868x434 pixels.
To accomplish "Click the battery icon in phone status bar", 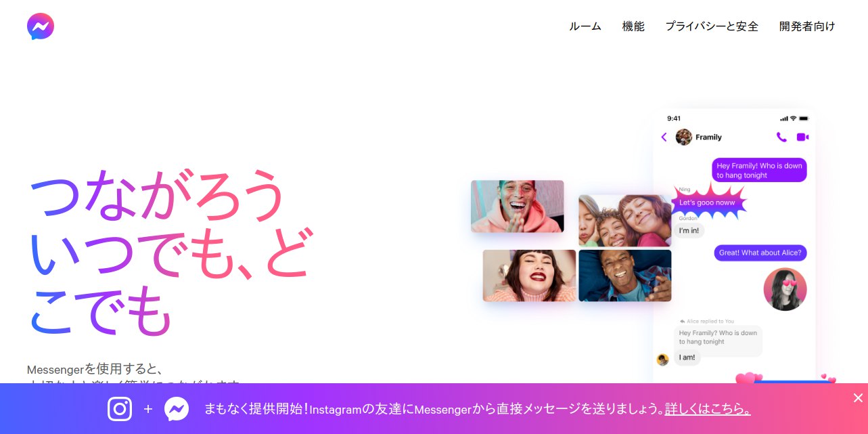I will (x=803, y=118).
